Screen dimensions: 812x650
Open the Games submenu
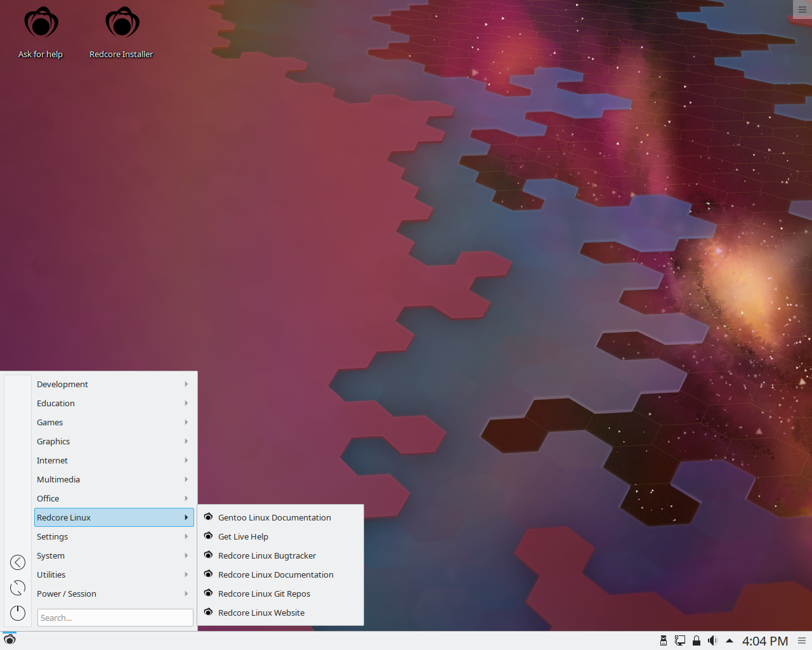114,422
